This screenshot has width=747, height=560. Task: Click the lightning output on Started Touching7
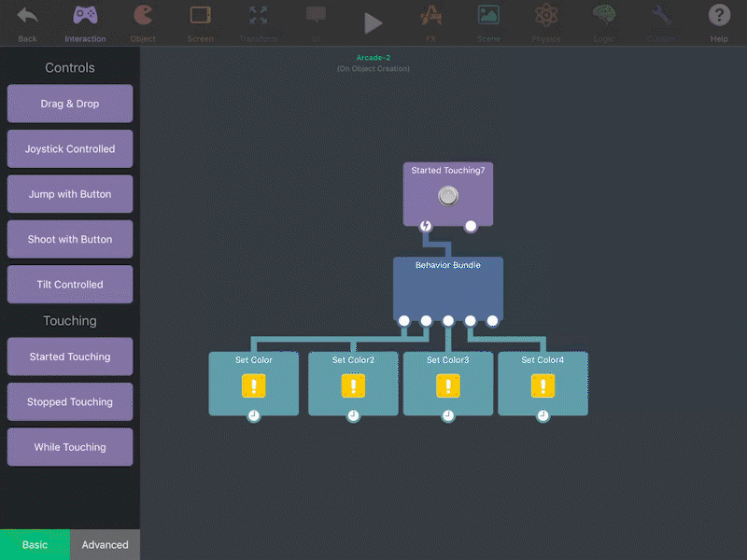(x=426, y=226)
